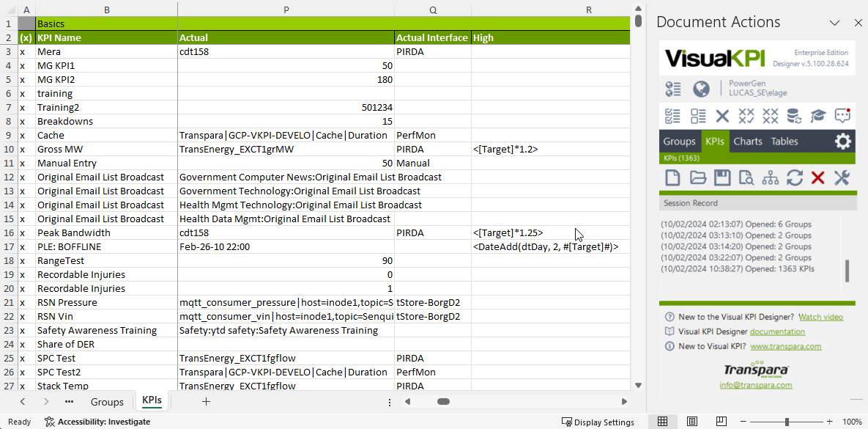Image resolution: width=868 pixels, height=429 pixels.
Task: Expand Document Actions pane options chevron
Action: click(834, 23)
